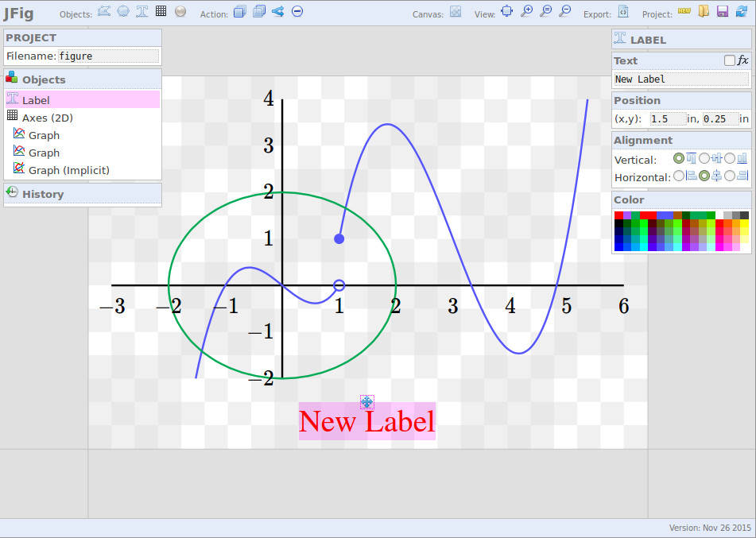This screenshot has height=538, width=756.
Task: Click the share-style Action icon
Action: pyautogui.click(x=277, y=11)
